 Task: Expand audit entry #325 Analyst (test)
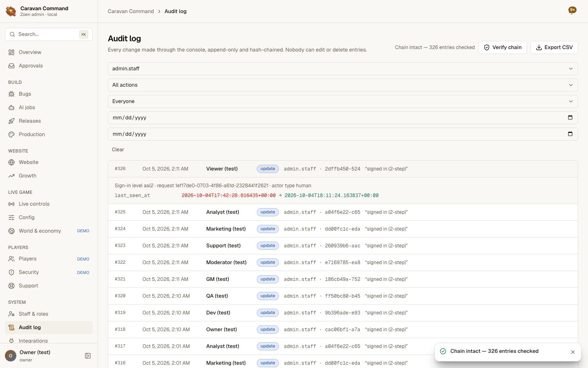click(343, 212)
